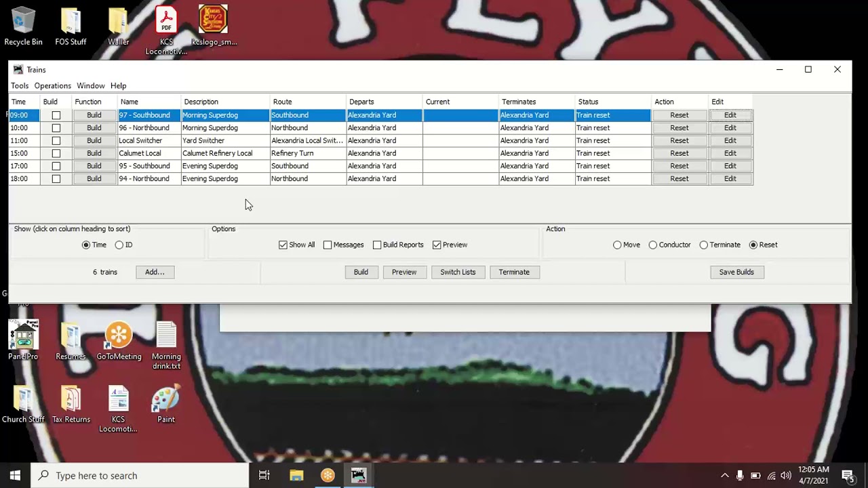Click the Trains window title icon
The image size is (868, 488).
point(18,70)
